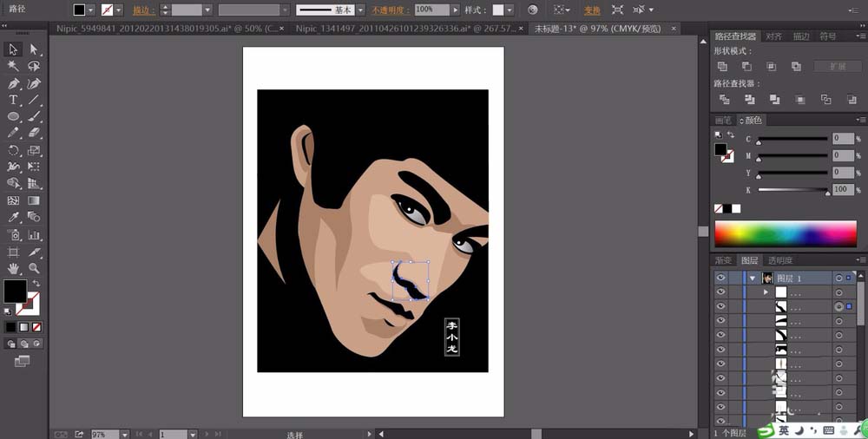Viewport: 868px width, 439px height.
Task: Click the Minus Back pathfinder icon
Action: click(x=852, y=100)
